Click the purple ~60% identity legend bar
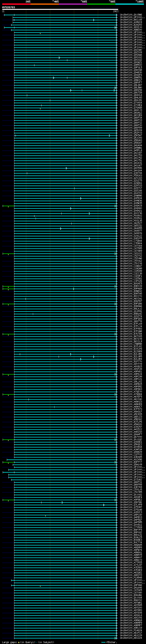 [x=73, y=4]
